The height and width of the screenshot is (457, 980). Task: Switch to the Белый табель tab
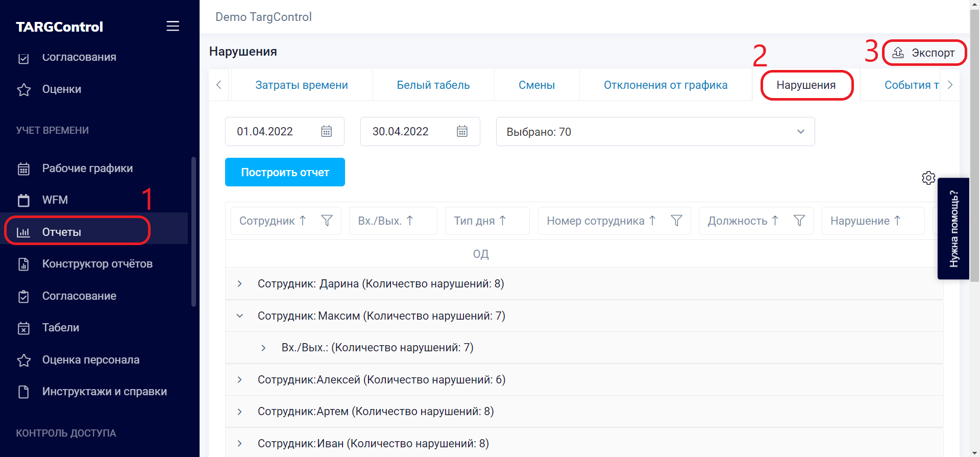tap(433, 85)
